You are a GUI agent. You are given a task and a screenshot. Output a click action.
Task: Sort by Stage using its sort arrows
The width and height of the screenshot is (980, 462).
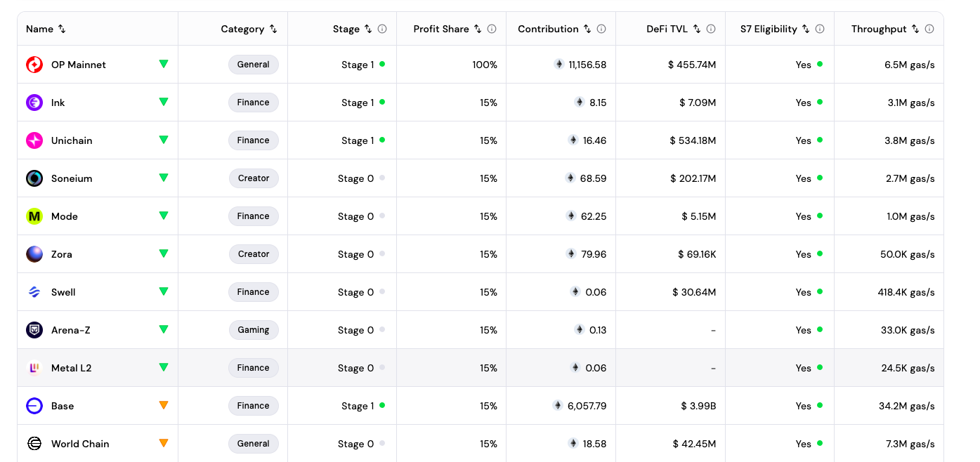[367, 29]
